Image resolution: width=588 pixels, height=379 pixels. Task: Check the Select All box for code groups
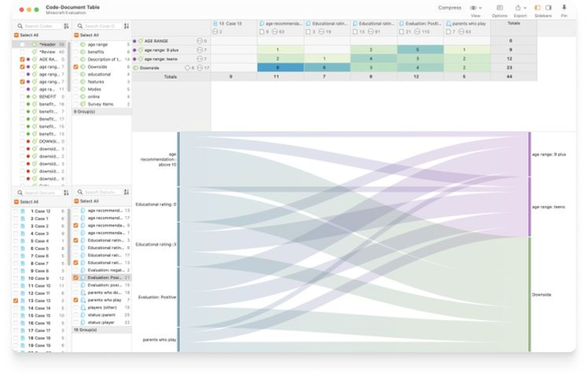pyautogui.click(x=76, y=35)
